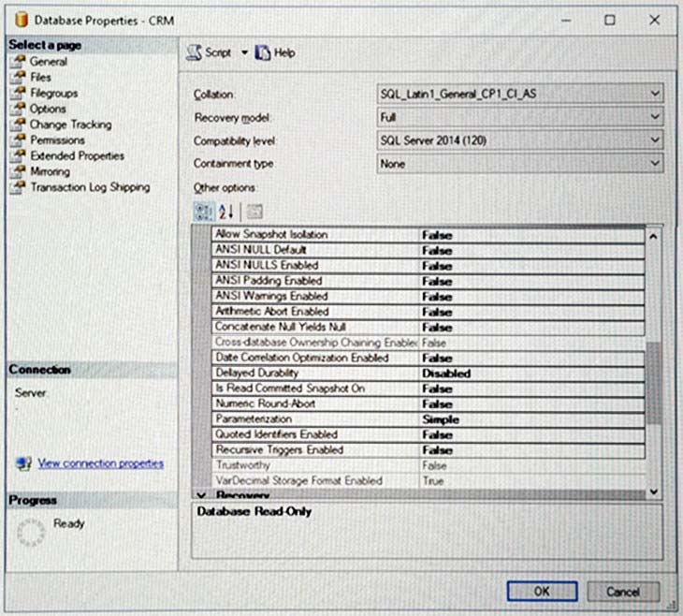The image size is (683, 616).
Task: Open the Change Tracking page
Action: 70,125
